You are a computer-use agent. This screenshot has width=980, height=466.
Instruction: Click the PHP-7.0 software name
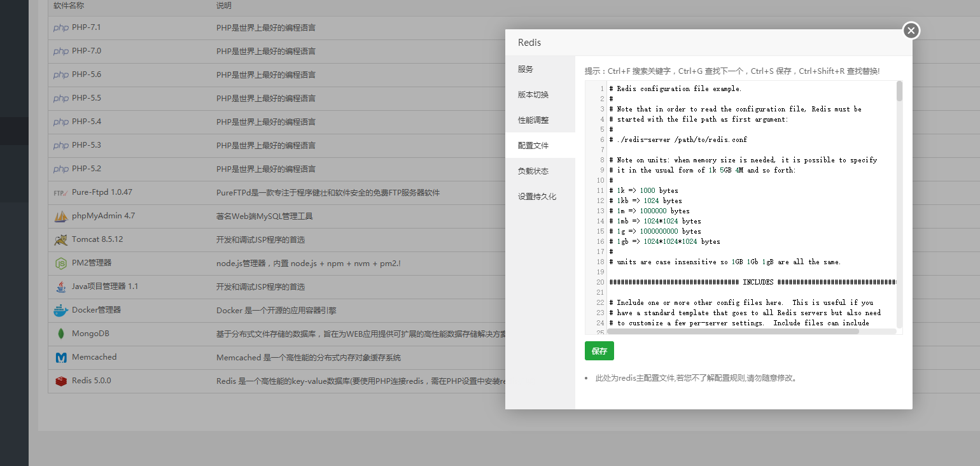pos(87,51)
